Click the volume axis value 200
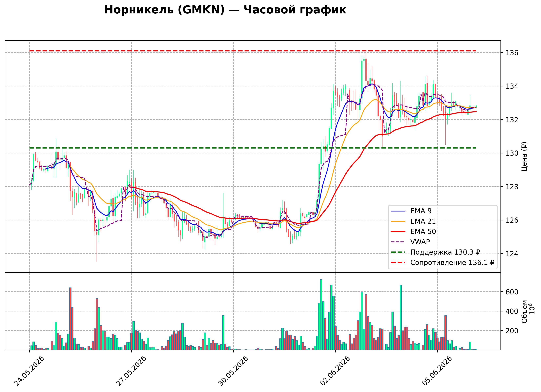The width and height of the screenshot is (541, 392). 512,331
